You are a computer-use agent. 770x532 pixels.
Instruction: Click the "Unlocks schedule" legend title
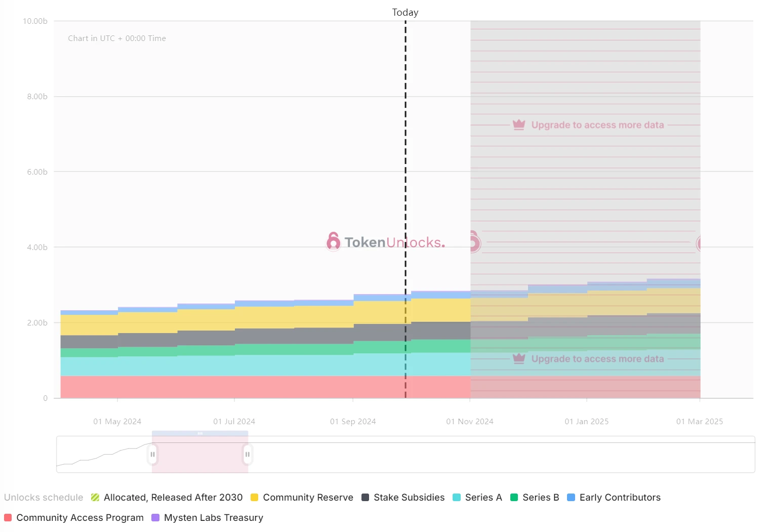tap(44, 498)
